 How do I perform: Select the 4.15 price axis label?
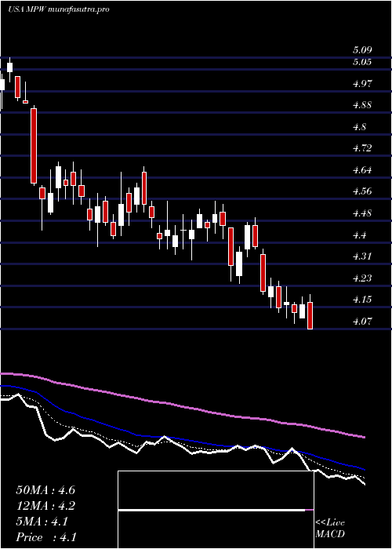click(x=362, y=300)
